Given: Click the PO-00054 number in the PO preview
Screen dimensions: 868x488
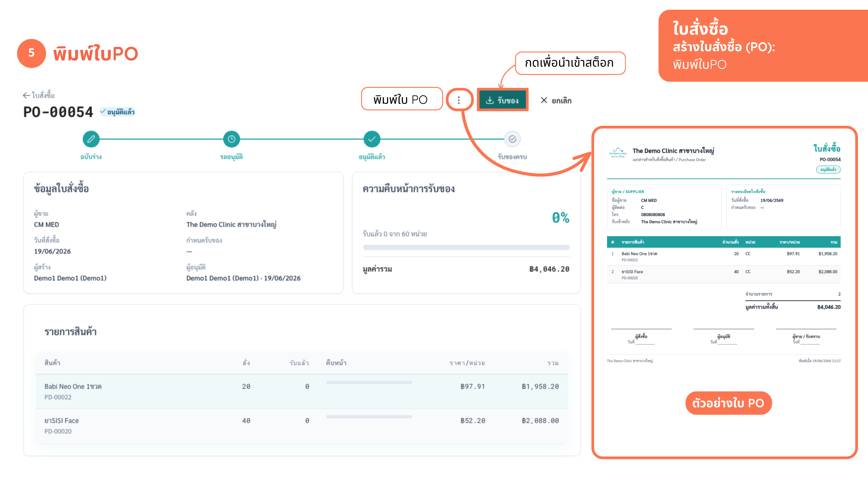Looking at the screenshot, I should pos(830,159).
